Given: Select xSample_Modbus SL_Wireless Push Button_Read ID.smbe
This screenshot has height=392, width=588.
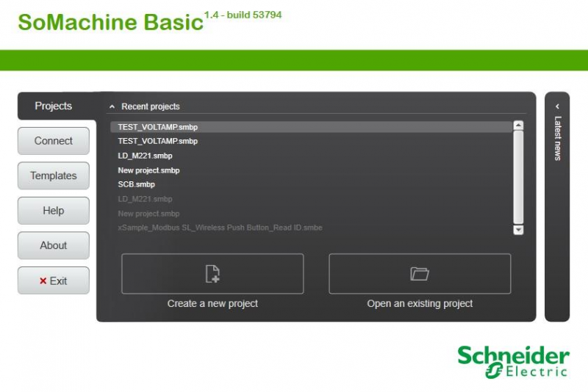Looking at the screenshot, I should click(220, 228).
